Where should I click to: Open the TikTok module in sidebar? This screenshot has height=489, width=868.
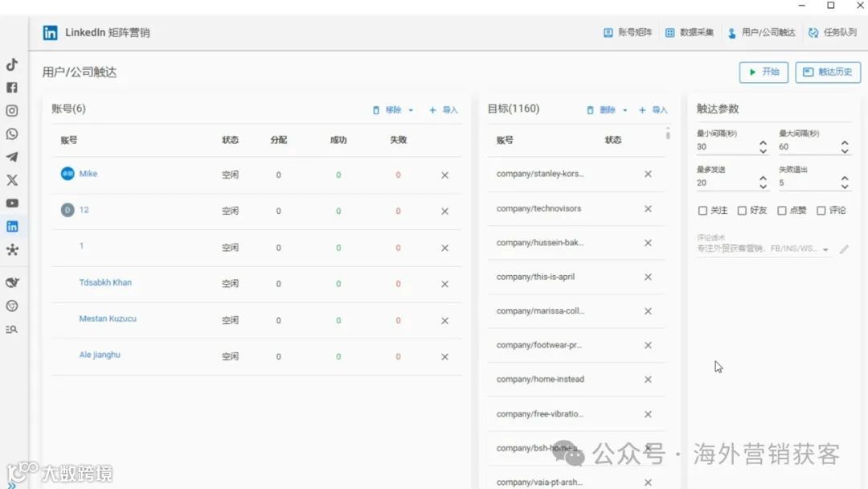12,64
